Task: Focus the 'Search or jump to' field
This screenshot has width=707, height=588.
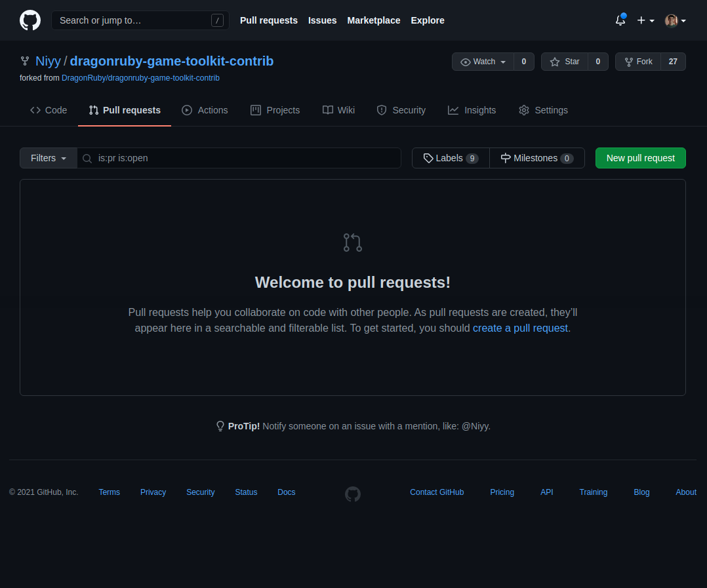Action: (x=140, y=20)
